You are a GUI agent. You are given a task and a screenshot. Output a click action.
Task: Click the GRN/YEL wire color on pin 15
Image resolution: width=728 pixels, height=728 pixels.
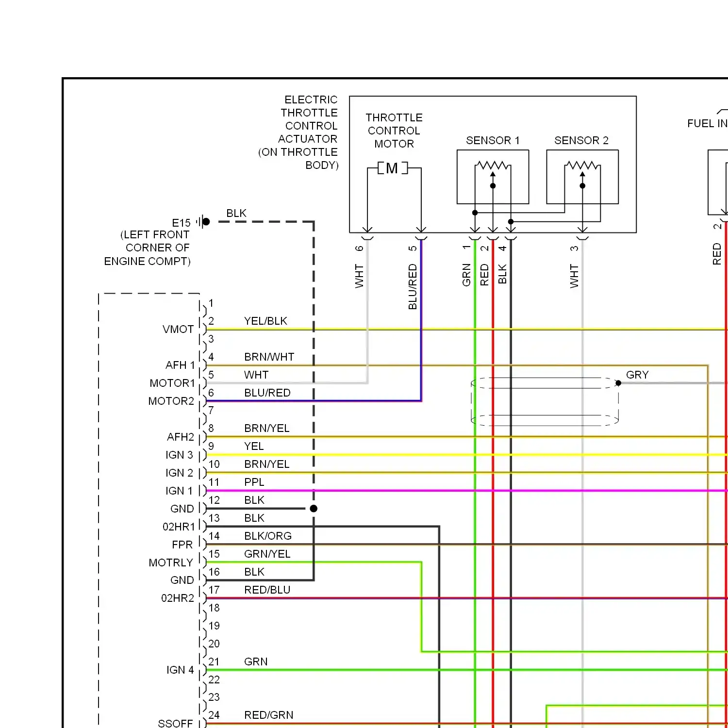(267, 554)
